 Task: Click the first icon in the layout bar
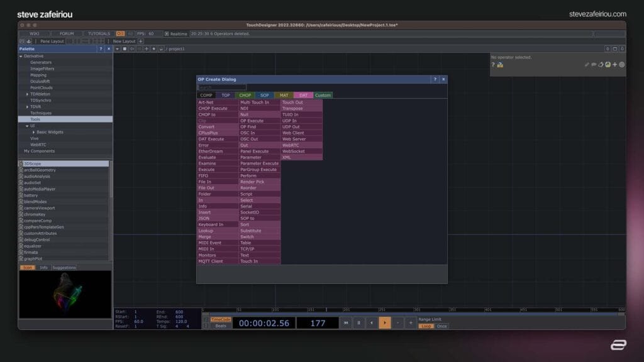click(x=22, y=41)
